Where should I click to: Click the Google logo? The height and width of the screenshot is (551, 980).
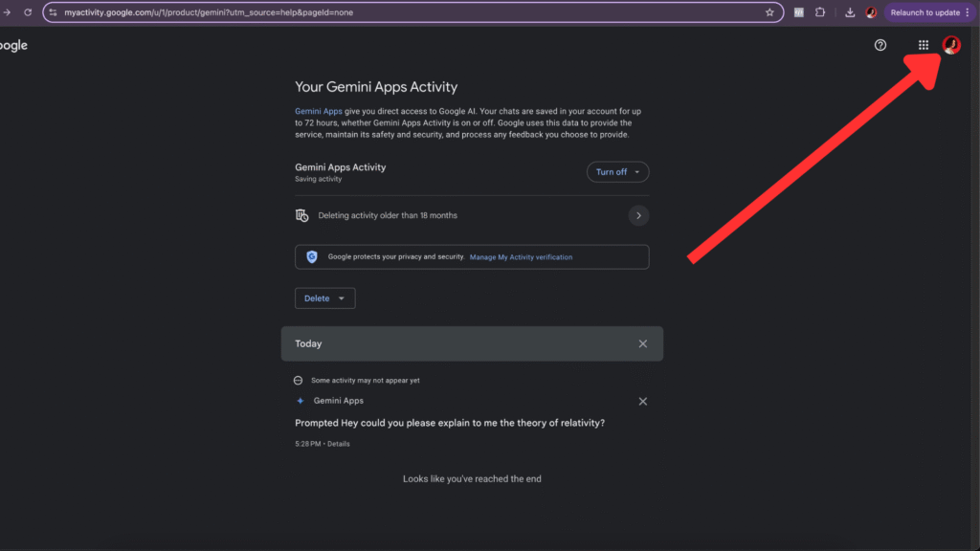[x=13, y=46]
